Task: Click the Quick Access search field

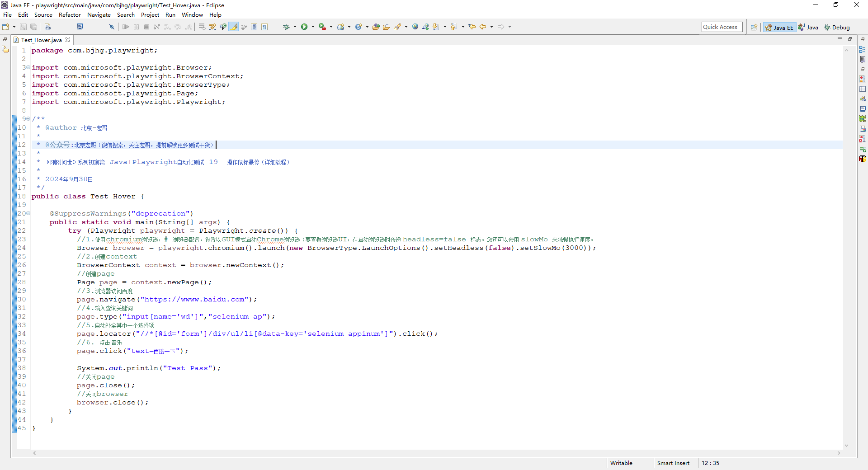Action: coord(722,27)
